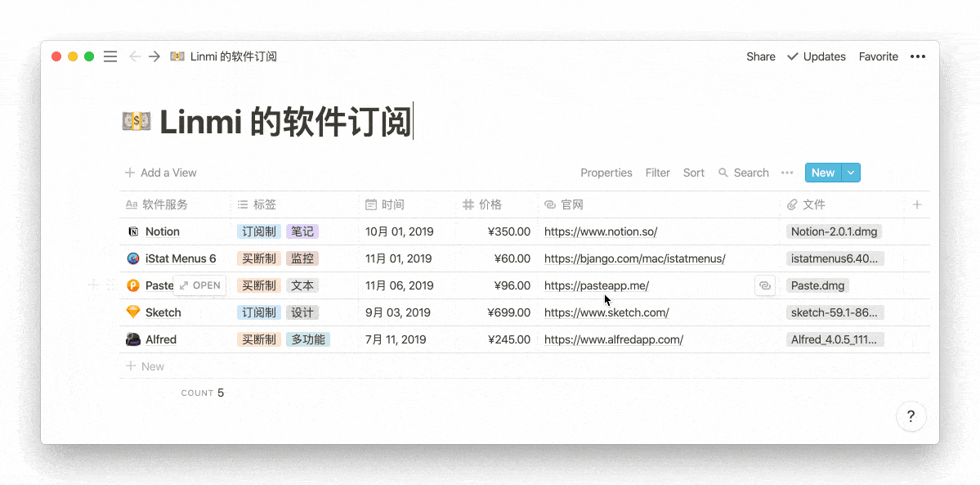Go forward with the right arrow
The width and height of the screenshot is (980, 485).
154,57
